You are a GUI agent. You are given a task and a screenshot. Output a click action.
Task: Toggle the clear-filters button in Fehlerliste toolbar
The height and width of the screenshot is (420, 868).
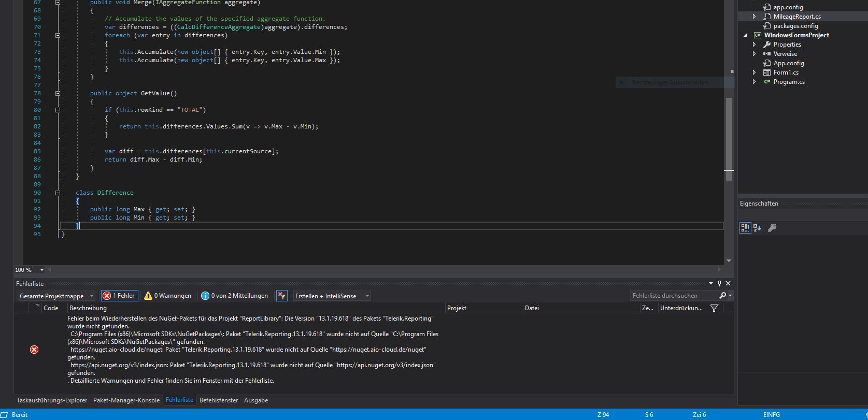pyautogui.click(x=281, y=296)
